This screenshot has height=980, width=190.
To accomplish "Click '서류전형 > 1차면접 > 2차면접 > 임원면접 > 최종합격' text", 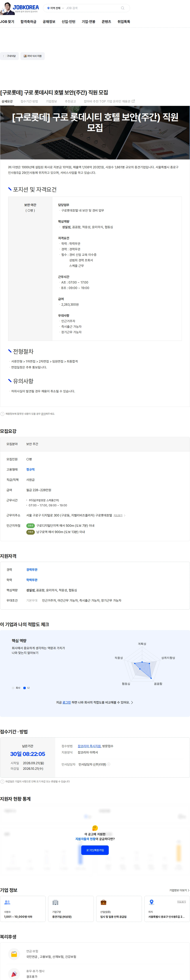I will [44, 361].
